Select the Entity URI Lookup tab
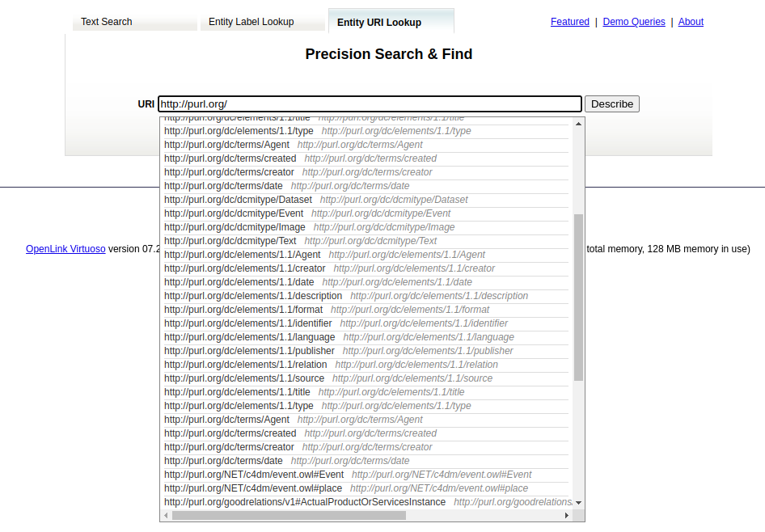Image resolution: width=765 pixels, height=532 pixels. coord(379,23)
